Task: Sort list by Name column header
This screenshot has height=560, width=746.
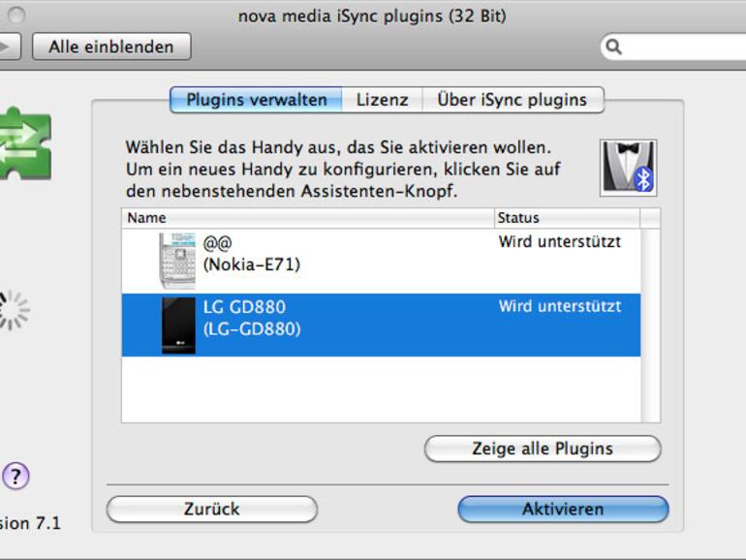Action: coord(308,218)
